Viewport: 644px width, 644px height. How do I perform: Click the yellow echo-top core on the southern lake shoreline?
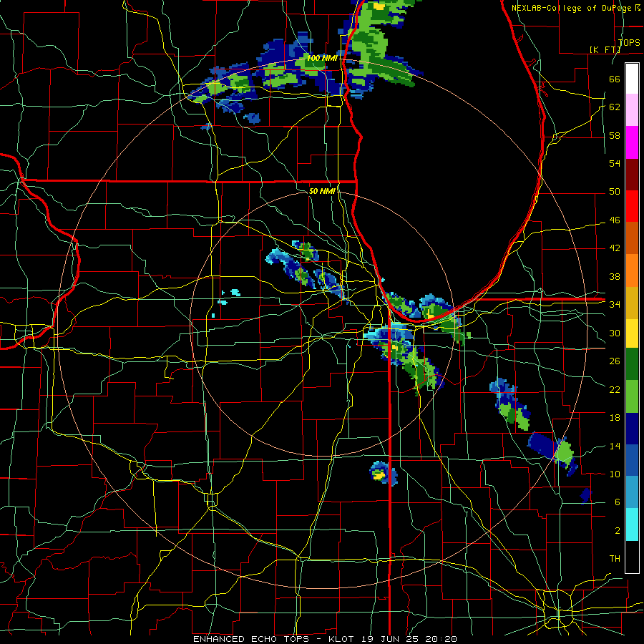[429, 313]
